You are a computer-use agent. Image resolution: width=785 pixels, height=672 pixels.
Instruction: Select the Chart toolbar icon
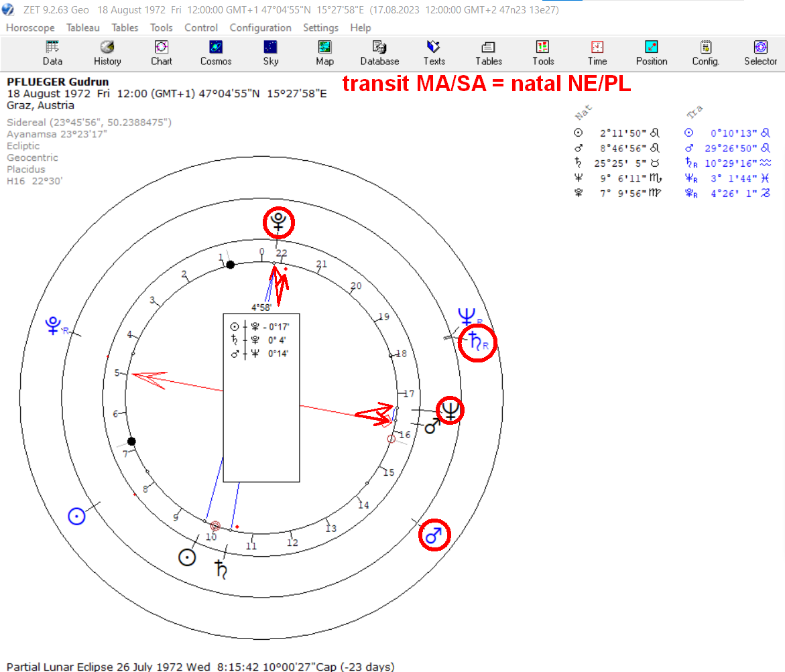[x=161, y=53]
